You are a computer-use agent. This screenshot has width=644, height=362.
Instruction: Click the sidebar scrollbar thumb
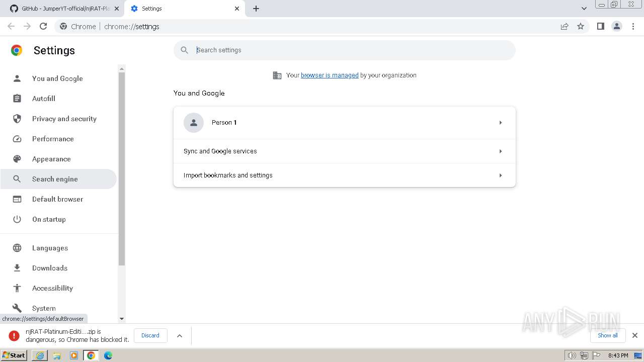pyautogui.click(x=121, y=168)
